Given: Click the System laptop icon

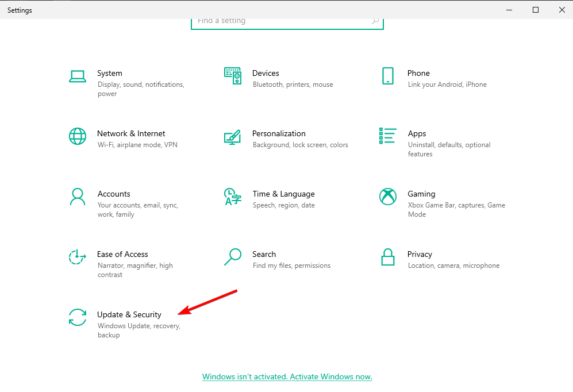Looking at the screenshot, I should click(x=77, y=76).
